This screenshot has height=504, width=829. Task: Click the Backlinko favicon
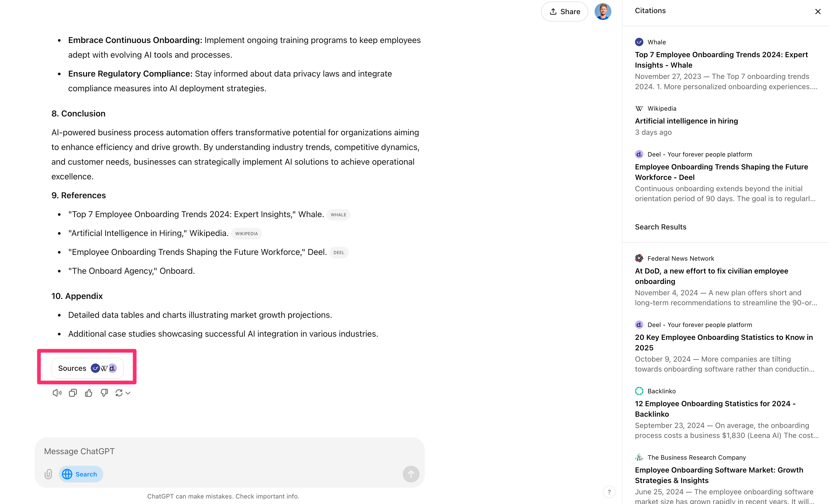pyautogui.click(x=639, y=391)
